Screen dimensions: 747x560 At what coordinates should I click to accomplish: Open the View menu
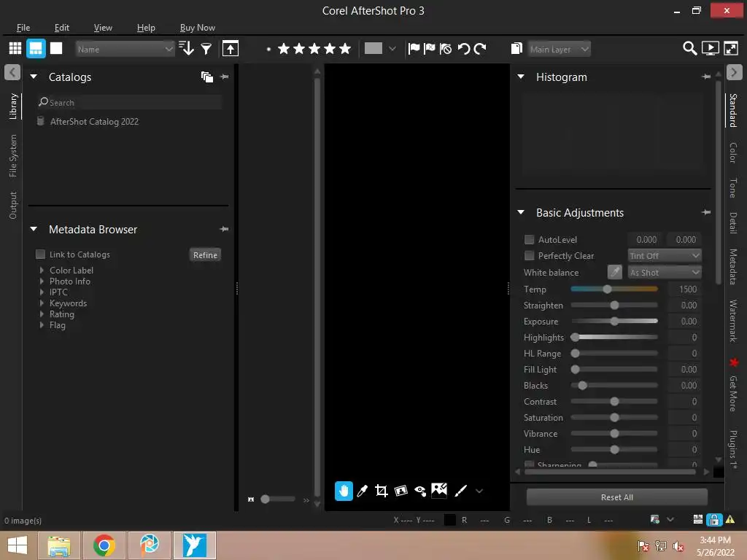[103, 28]
